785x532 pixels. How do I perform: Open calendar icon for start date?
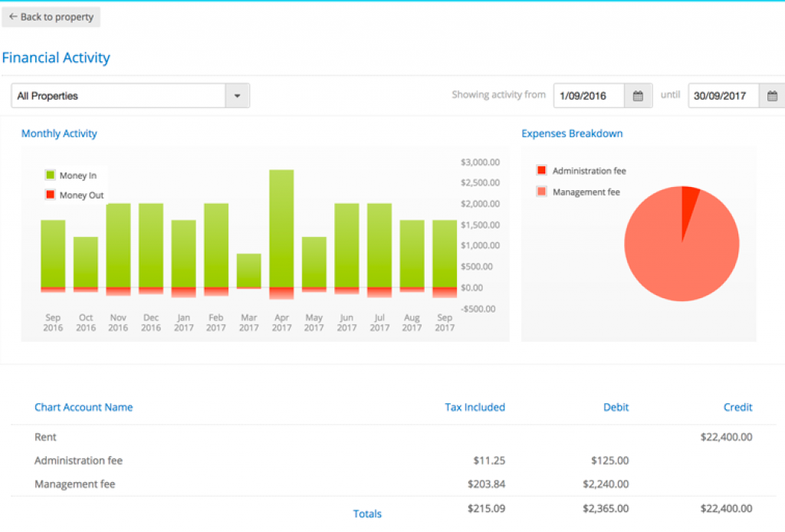coord(638,96)
